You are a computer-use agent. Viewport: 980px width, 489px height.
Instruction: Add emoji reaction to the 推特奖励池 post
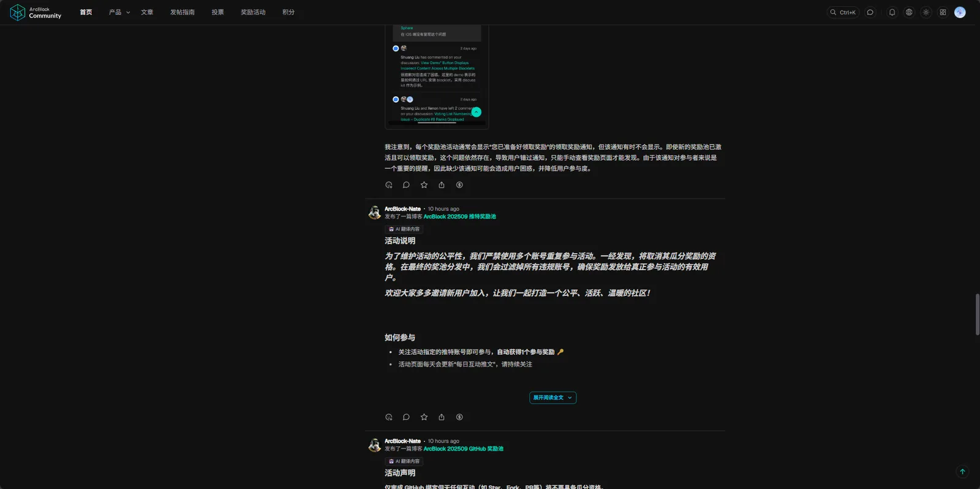tap(388, 417)
